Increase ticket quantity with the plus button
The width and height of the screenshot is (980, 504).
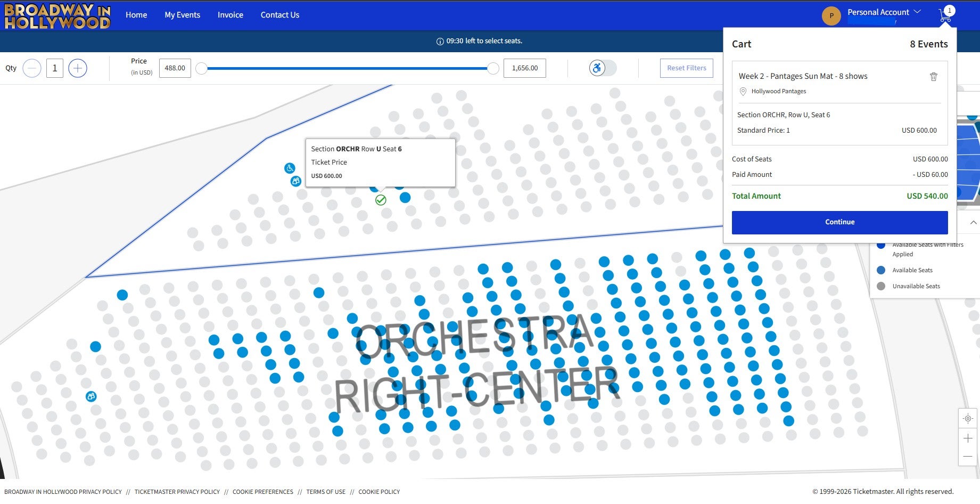tap(78, 68)
